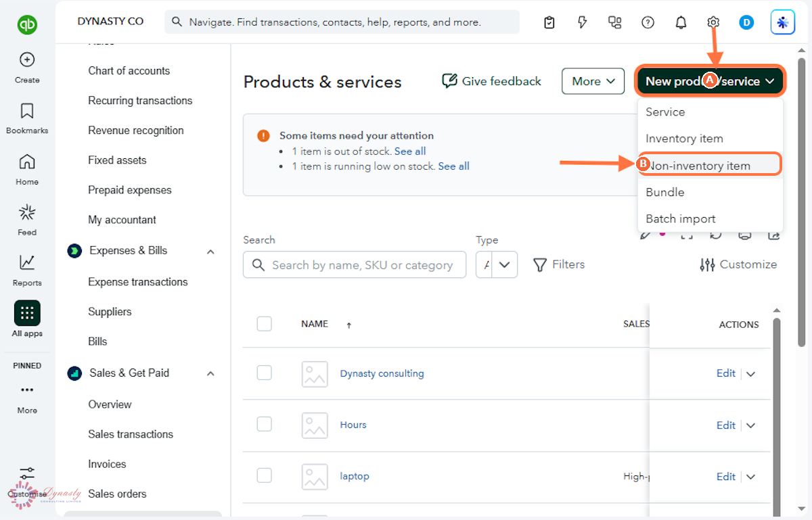This screenshot has width=812, height=520.
Task: Collapse the Expenses & Bills section
Action: [210, 252]
